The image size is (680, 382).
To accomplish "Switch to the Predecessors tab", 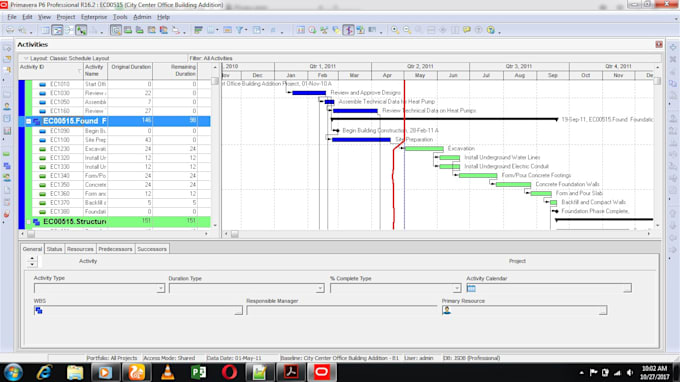I will pyautogui.click(x=115, y=249).
